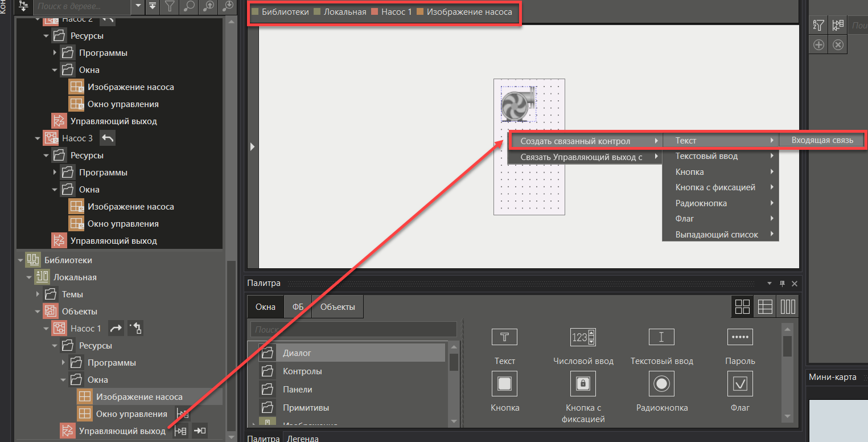
Task: Click the circled X icon in right panel
Action: 838,44
